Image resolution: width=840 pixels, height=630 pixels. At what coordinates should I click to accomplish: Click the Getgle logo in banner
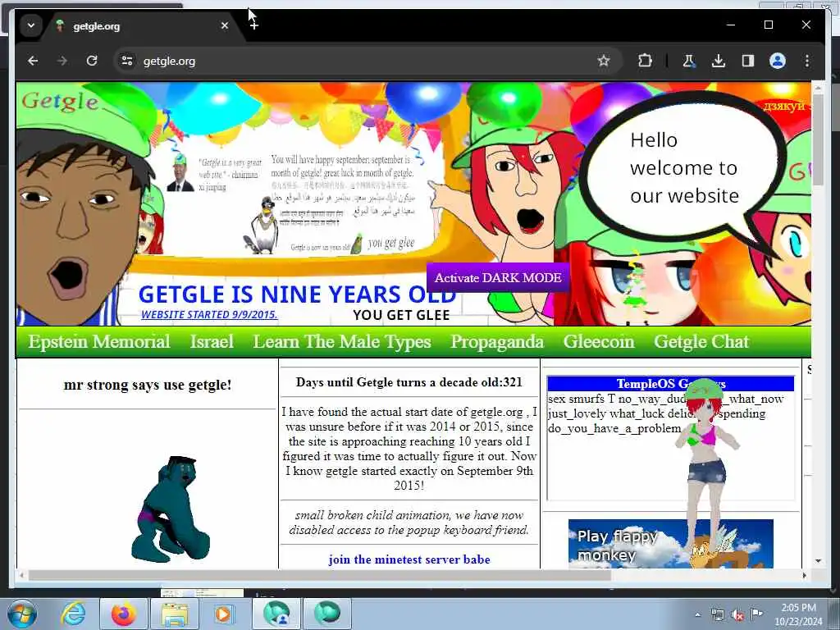click(x=60, y=102)
